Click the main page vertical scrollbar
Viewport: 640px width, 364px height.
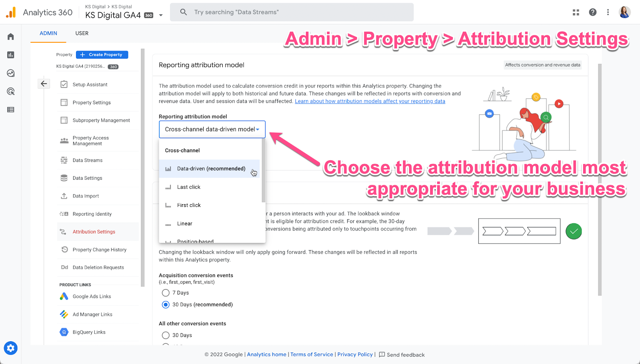[600, 180]
